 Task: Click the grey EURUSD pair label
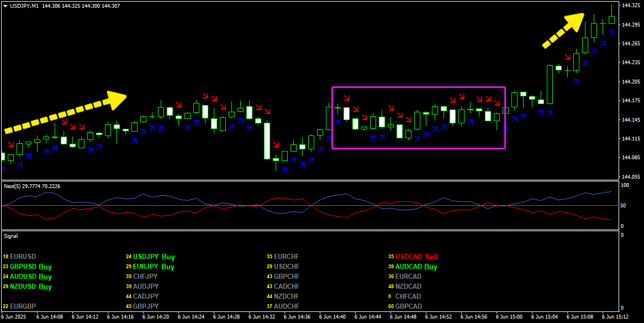pos(23,257)
